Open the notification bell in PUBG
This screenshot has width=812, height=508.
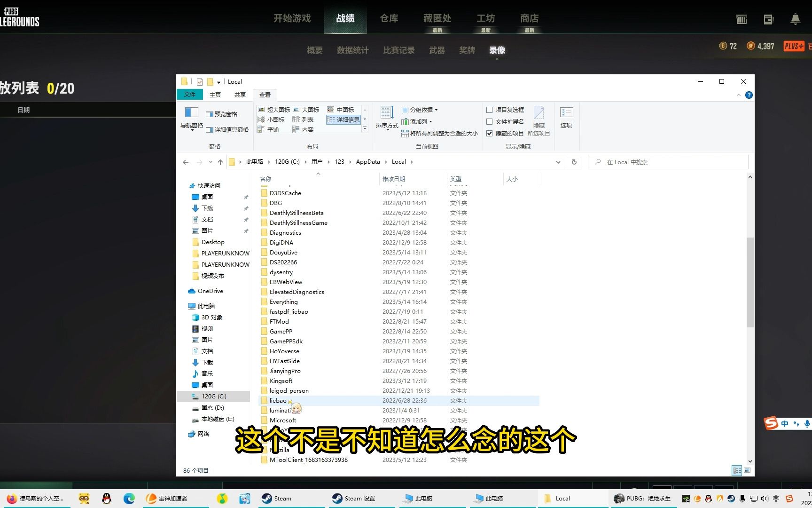pos(795,19)
